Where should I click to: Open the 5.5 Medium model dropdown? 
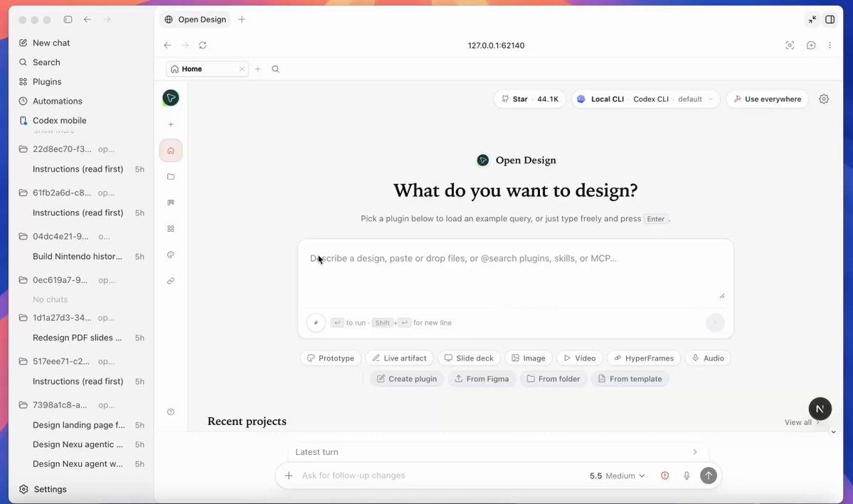click(617, 476)
